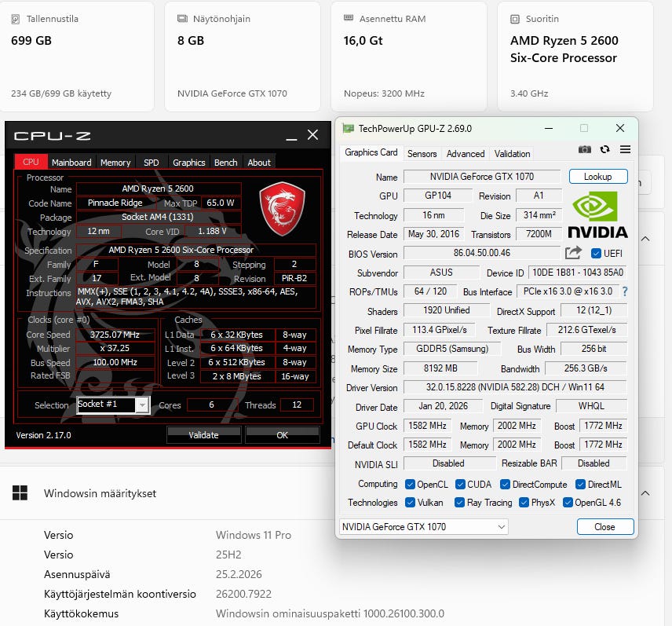This screenshot has width=672, height=626.
Task: Click the MSI dragon shield logo
Action: [x=282, y=209]
